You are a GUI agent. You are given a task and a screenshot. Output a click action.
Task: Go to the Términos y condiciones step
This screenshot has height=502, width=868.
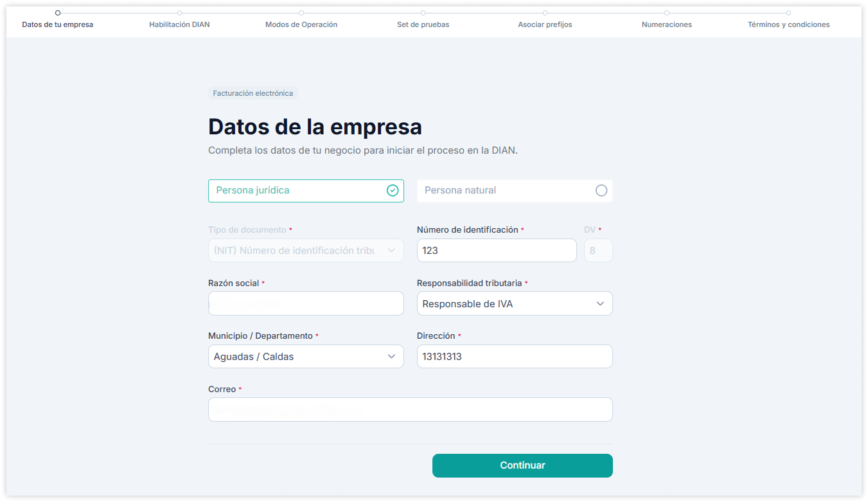(x=788, y=24)
